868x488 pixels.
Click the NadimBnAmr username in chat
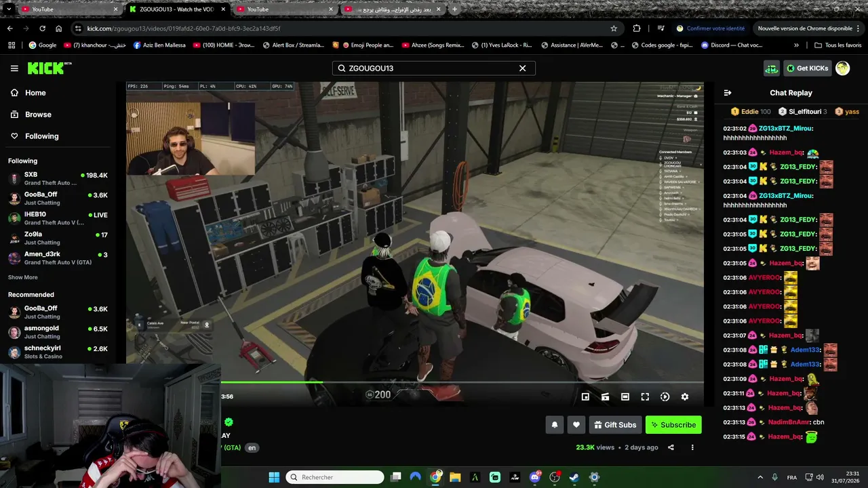[x=789, y=422]
